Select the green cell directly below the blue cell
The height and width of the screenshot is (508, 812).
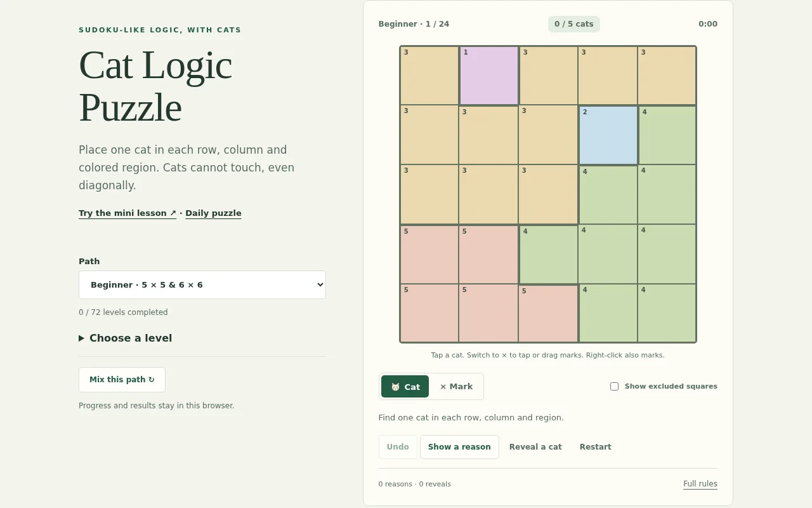point(608,195)
